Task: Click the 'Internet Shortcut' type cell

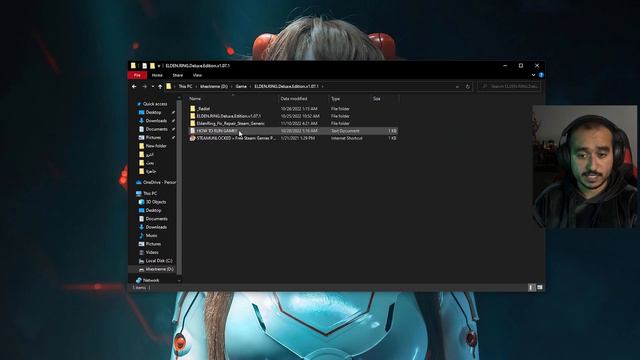Action: point(347,138)
